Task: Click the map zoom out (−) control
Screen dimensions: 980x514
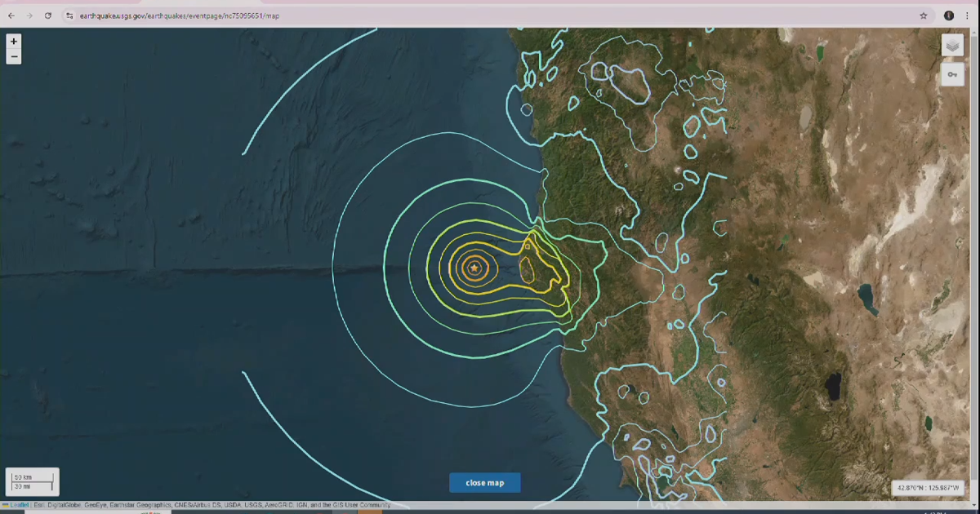Action: coord(13,56)
